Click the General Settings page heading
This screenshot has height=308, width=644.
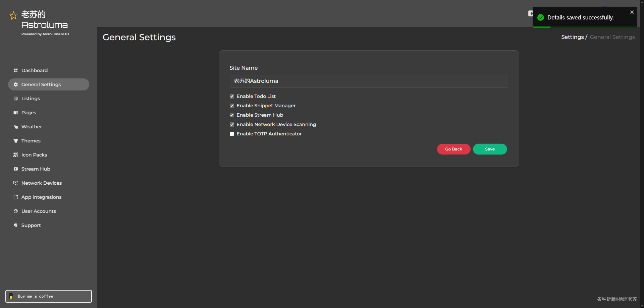(x=139, y=37)
